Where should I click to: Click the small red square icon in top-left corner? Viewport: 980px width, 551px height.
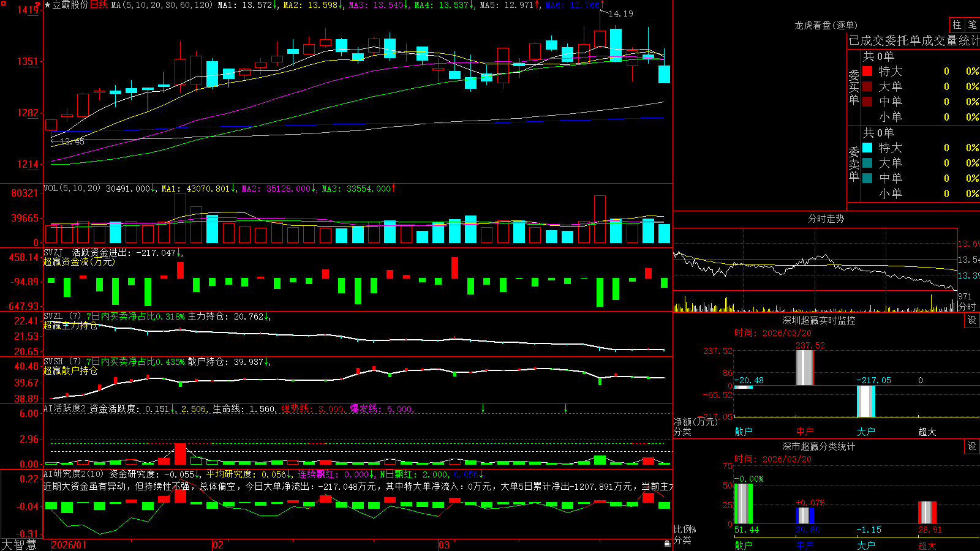[2, 2]
